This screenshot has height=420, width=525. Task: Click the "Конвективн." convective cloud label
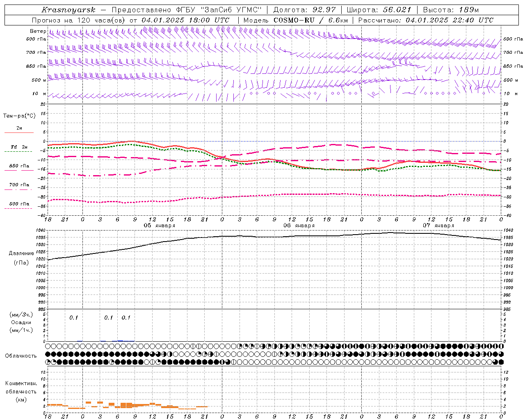tap(21, 383)
